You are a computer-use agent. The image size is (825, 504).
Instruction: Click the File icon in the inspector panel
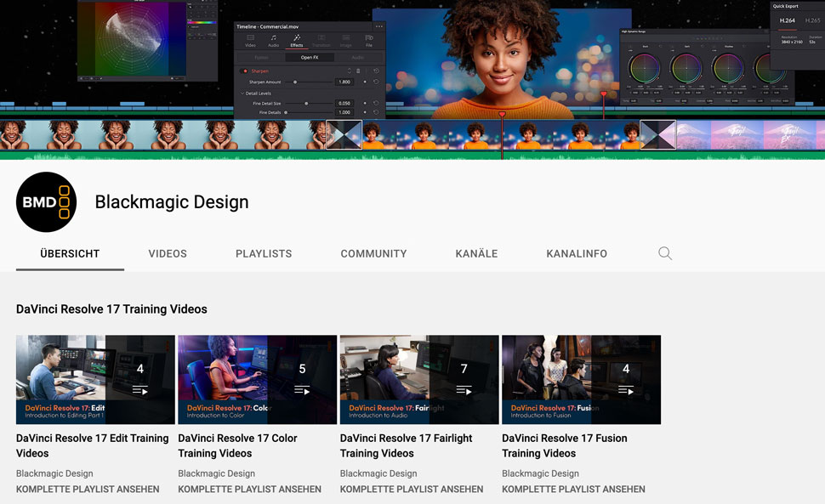click(368, 40)
